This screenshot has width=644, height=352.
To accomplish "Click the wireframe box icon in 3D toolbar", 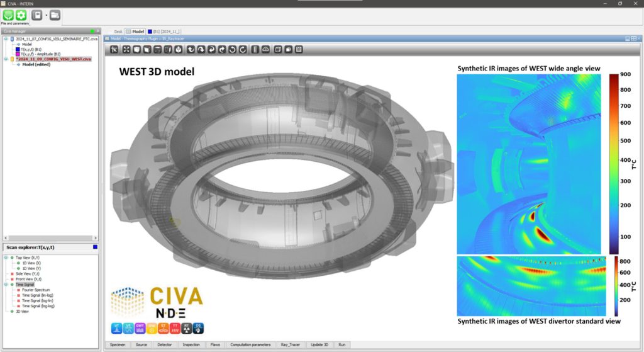I will click(278, 49).
